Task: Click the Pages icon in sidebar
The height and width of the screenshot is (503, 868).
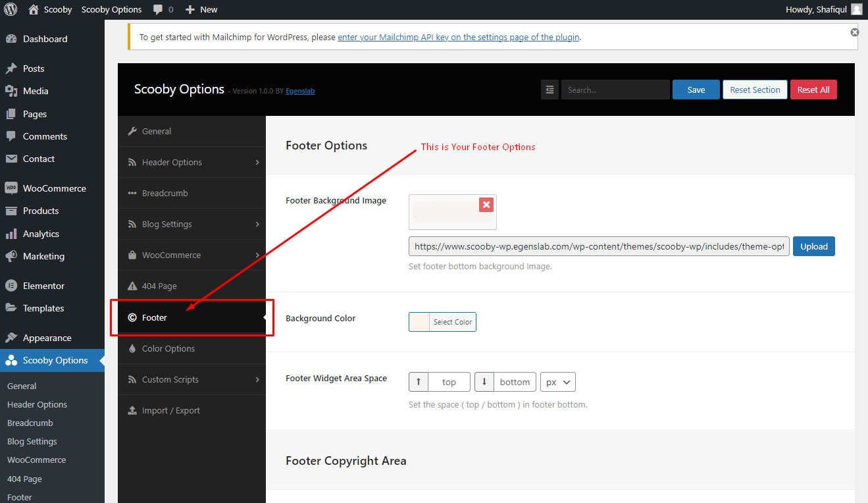Action: pos(11,114)
